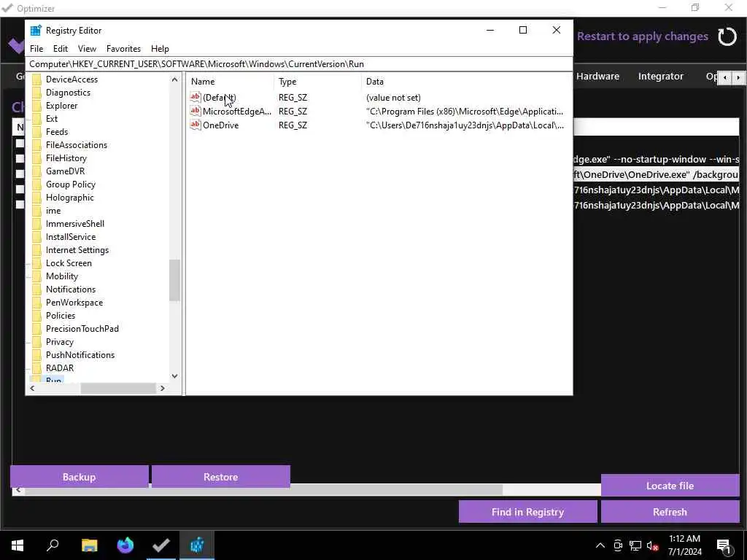The height and width of the screenshot is (560, 747).
Task: Click the GameDVR folder icon
Action: coord(36,171)
